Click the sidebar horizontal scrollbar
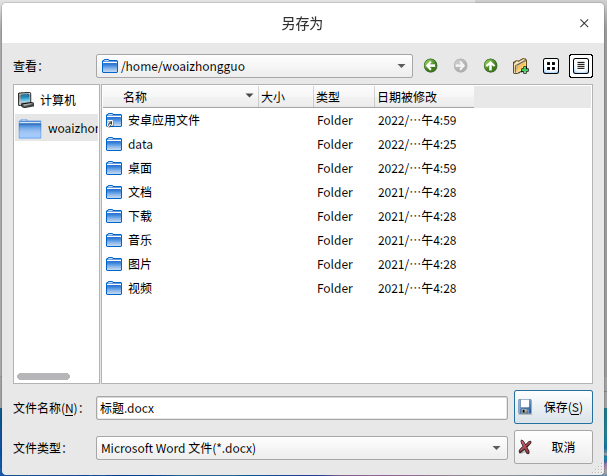Image resolution: width=607 pixels, height=476 pixels. pos(43,377)
